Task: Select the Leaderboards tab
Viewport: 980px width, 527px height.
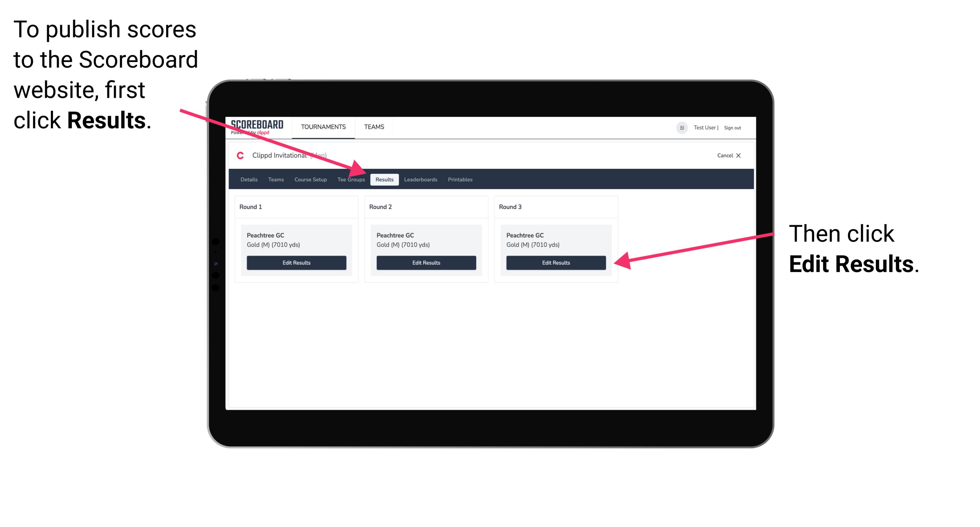Action: click(421, 179)
